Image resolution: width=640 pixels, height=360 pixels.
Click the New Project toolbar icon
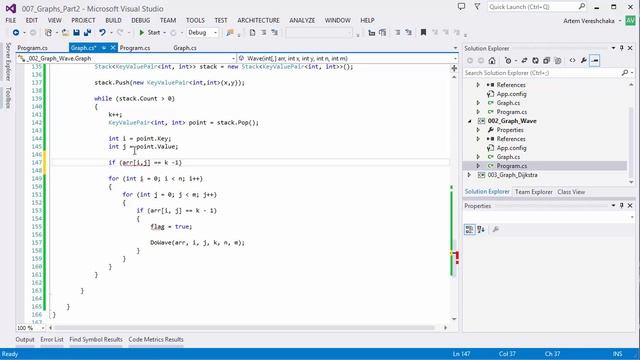(x=49, y=33)
